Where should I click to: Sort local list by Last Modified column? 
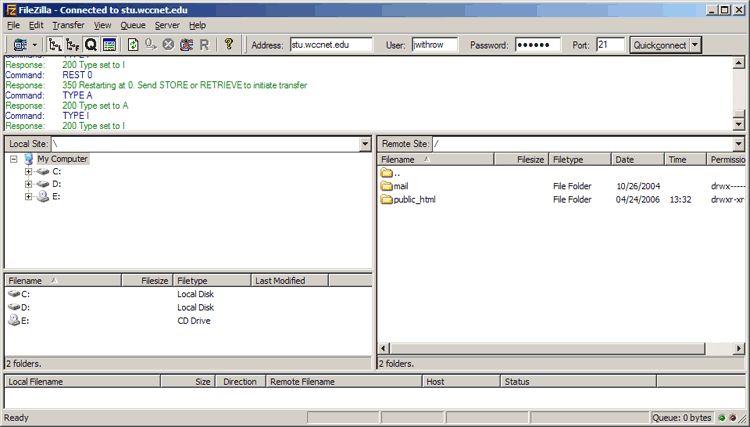(290, 281)
